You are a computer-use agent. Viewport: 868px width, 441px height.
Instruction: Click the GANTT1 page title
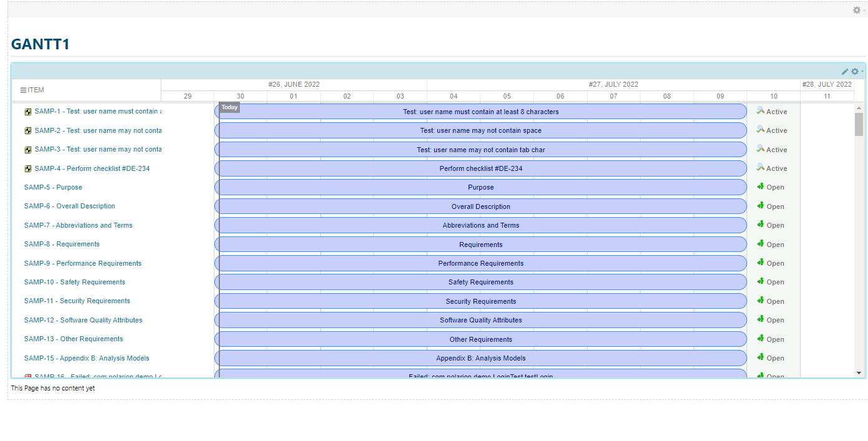pyautogui.click(x=41, y=44)
